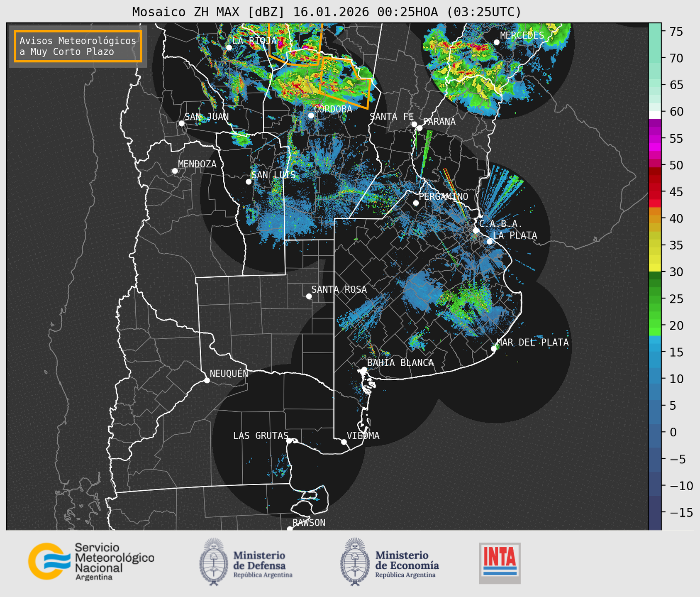Image resolution: width=700 pixels, height=597 pixels.
Task: Click the Ministerio de Defensa emblem
Action: [214, 562]
